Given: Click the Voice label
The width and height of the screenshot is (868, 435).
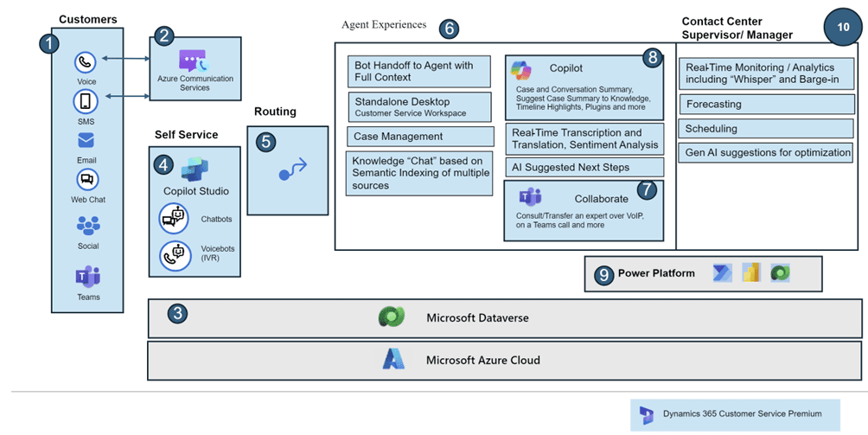Looking at the screenshot, I should 86,81.
